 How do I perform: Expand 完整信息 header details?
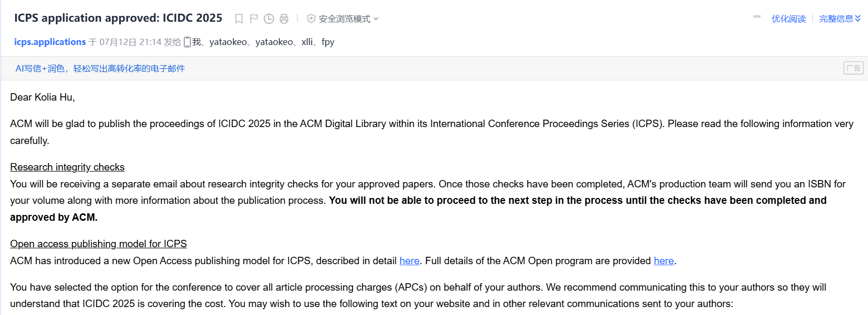840,19
